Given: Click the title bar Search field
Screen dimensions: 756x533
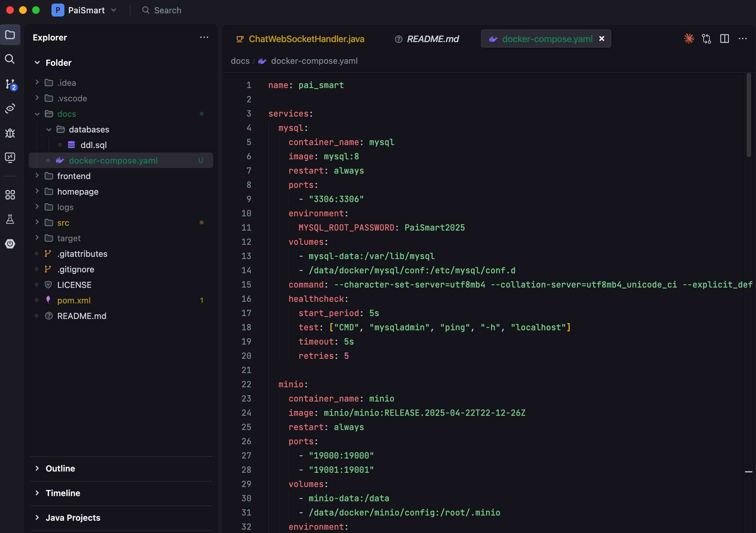Looking at the screenshot, I should (x=167, y=10).
